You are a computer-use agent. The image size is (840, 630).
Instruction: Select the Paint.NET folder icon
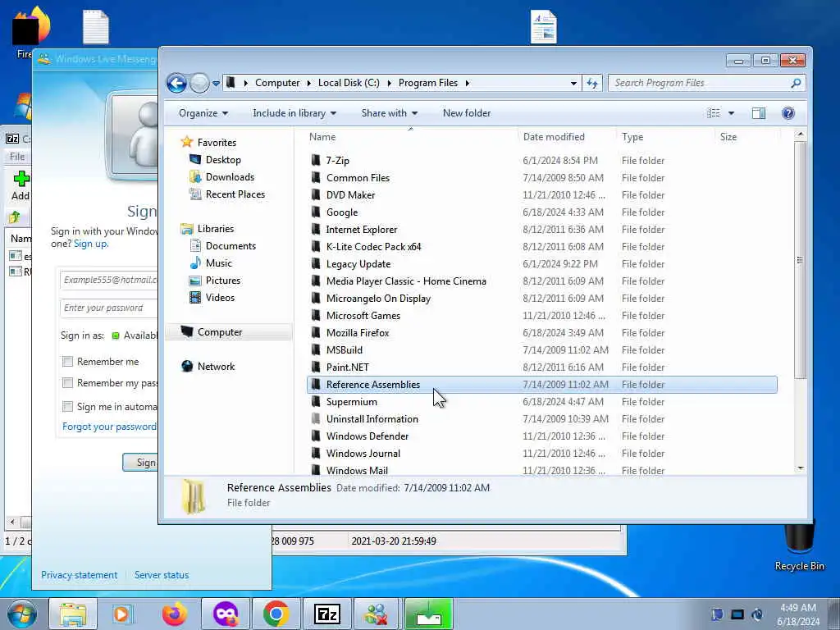click(x=316, y=367)
